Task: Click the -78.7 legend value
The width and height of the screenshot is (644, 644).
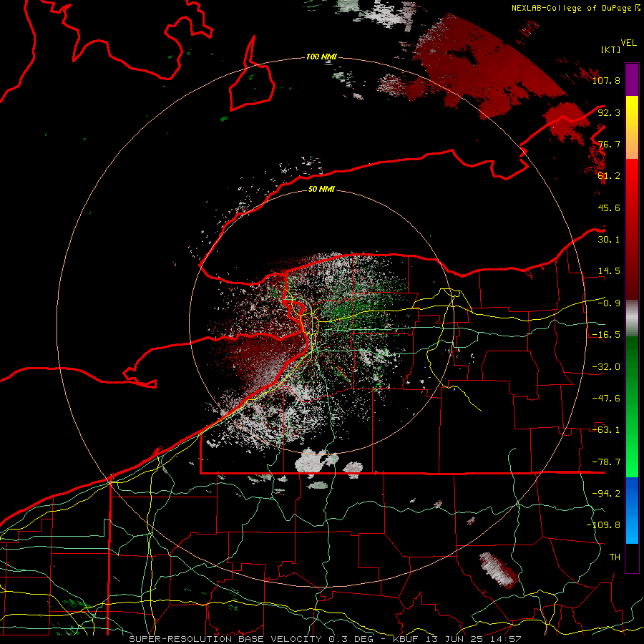Action: click(606, 462)
